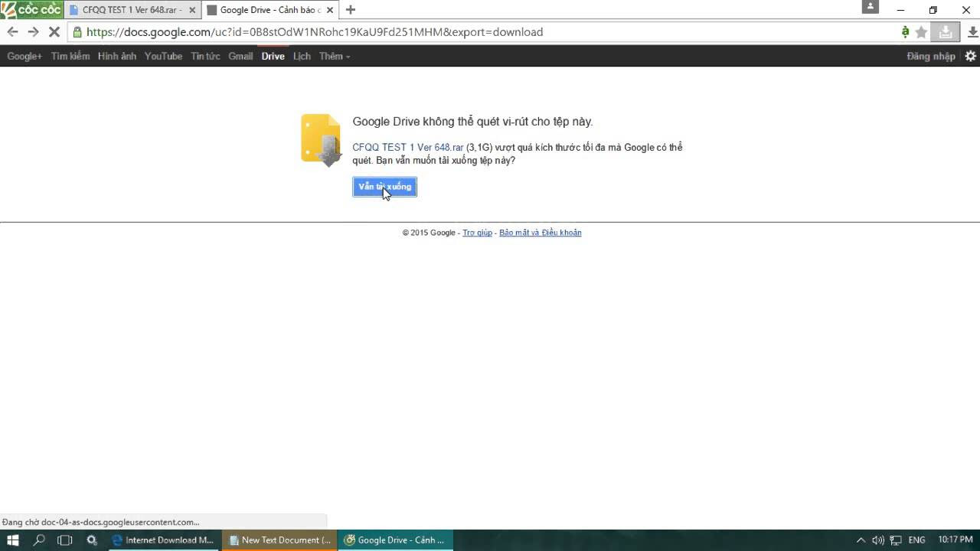This screenshot has height=551, width=980.
Task: Click the highlighted media download button
Action: tap(946, 32)
